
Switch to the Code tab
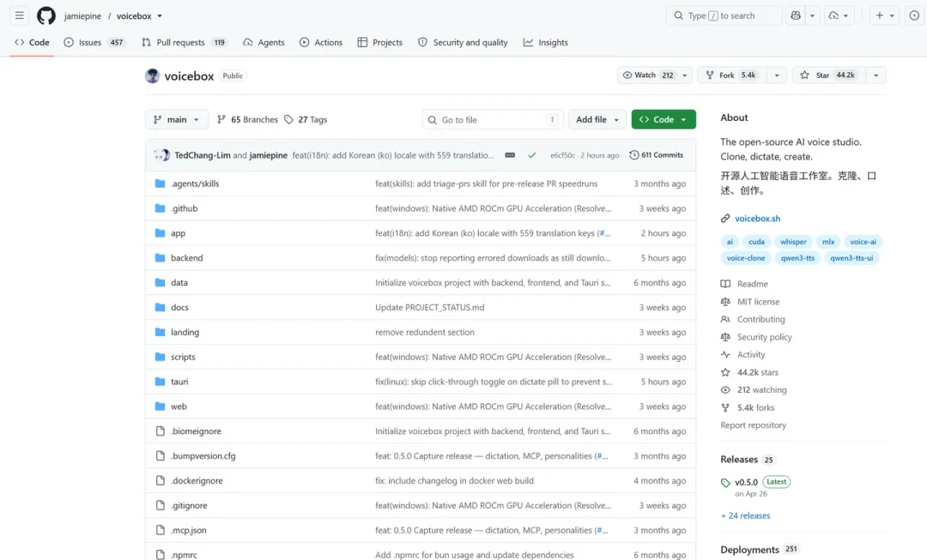click(32, 43)
